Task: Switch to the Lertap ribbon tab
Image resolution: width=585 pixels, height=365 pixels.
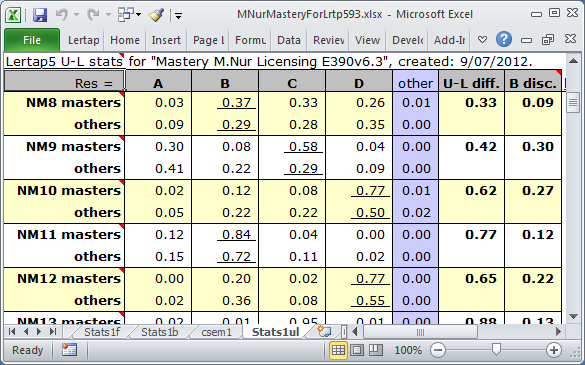Action: click(x=84, y=40)
